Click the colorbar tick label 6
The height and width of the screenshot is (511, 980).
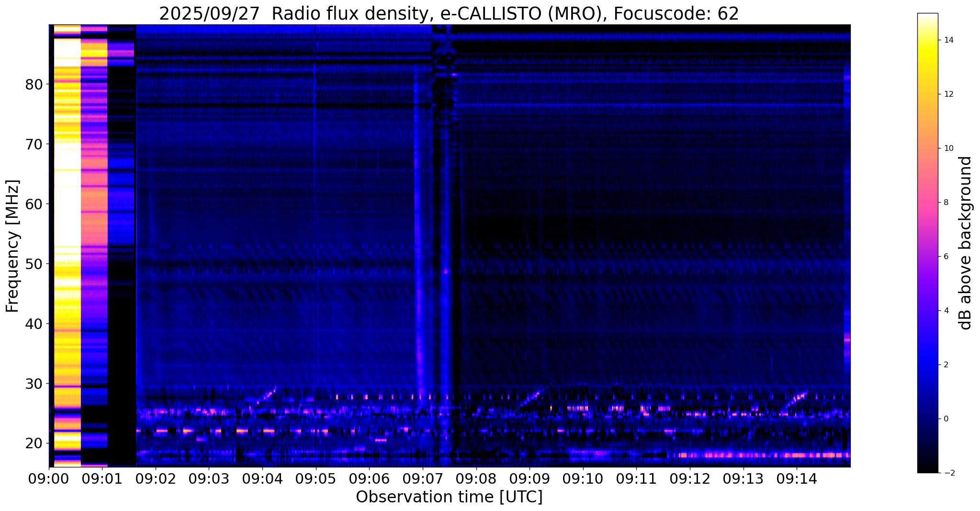point(946,257)
